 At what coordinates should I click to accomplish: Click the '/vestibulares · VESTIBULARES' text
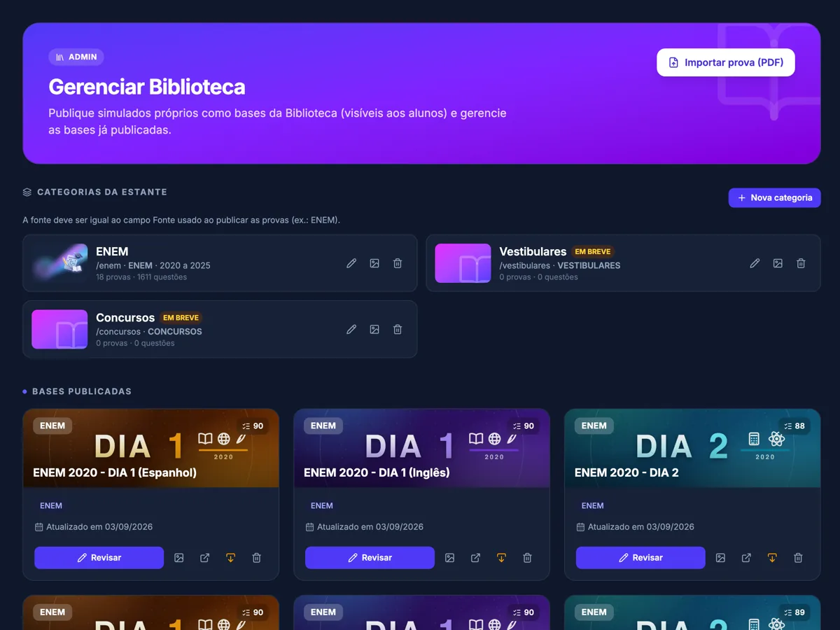click(560, 265)
